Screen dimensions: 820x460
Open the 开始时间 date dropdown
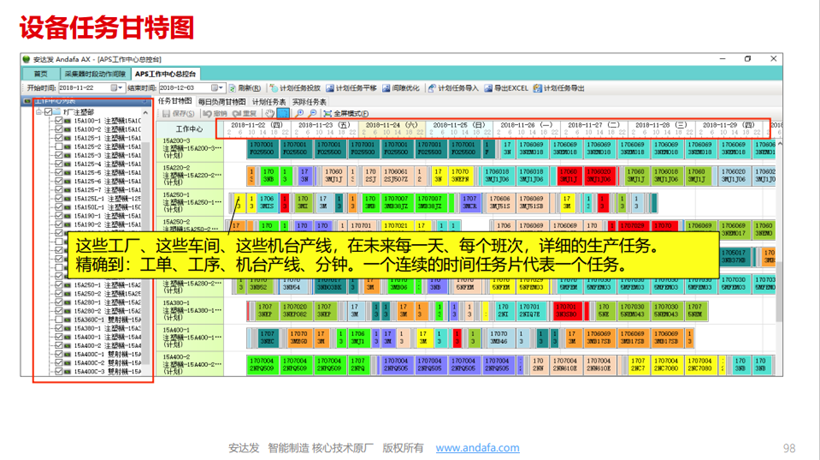pos(121,88)
